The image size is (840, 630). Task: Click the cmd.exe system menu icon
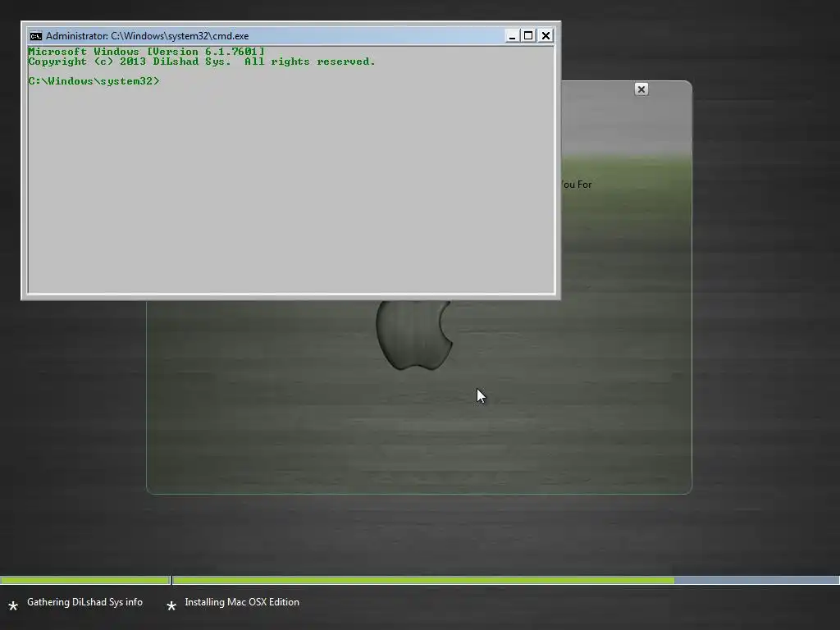(36, 36)
